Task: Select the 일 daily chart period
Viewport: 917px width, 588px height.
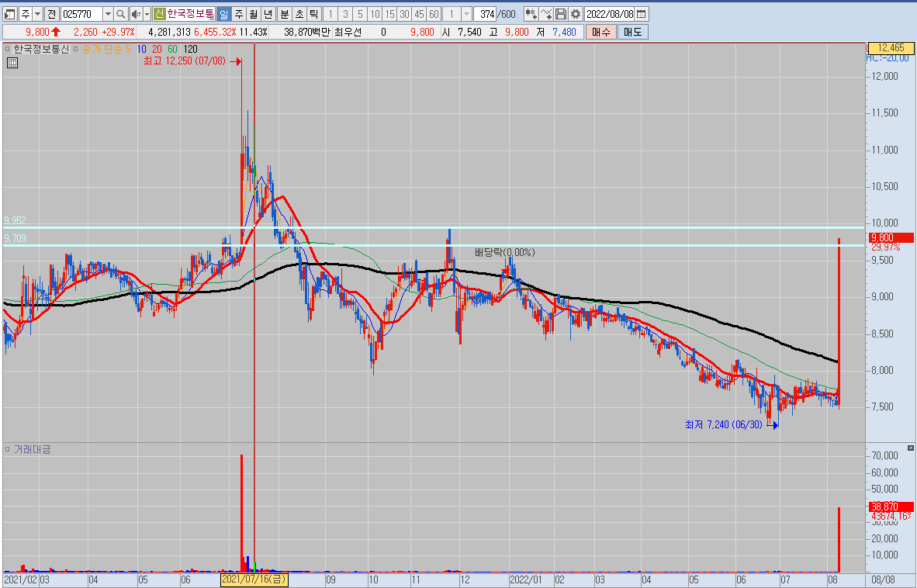Action: pos(224,14)
